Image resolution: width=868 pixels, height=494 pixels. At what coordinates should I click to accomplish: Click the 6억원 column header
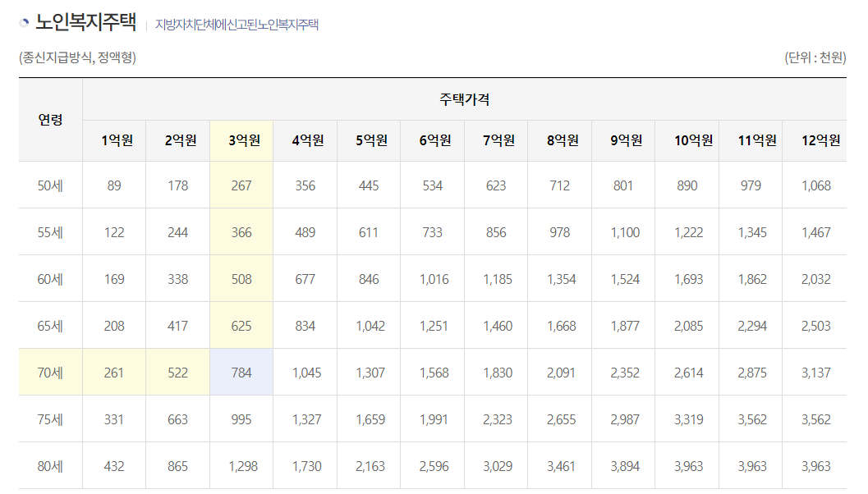432,140
